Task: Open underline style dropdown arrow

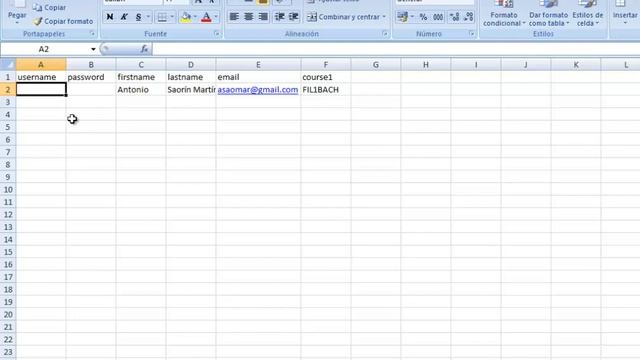Action: [x=148, y=17]
